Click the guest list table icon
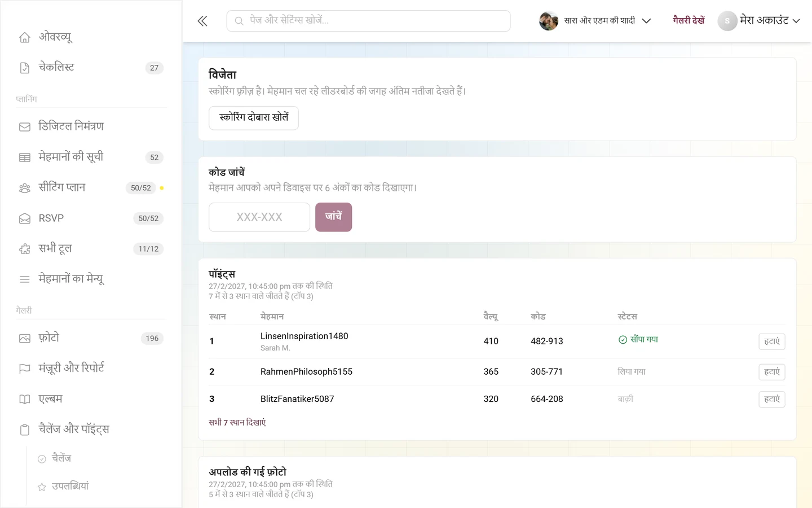This screenshot has height=508, width=812. (25, 157)
